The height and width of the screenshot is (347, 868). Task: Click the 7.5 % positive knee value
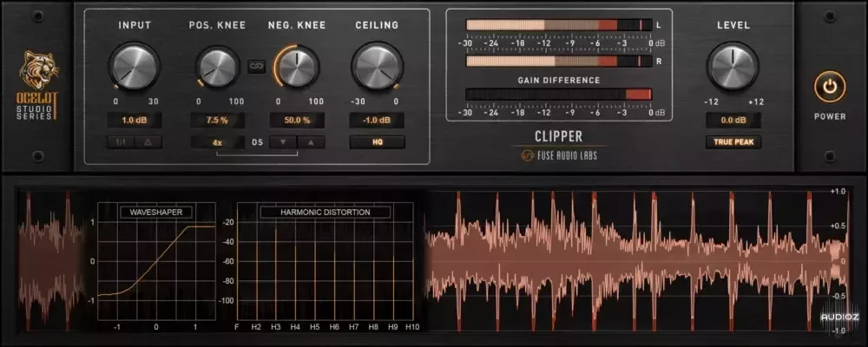(218, 120)
